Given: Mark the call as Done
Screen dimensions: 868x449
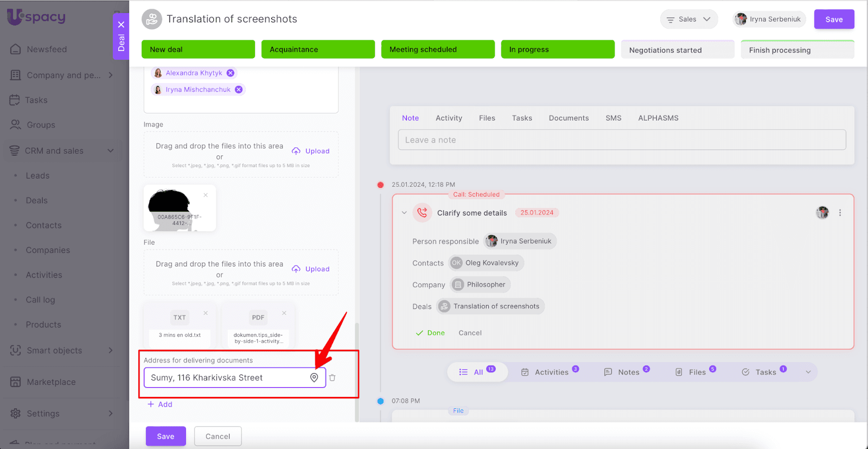Looking at the screenshot, I should coord(430,333).
